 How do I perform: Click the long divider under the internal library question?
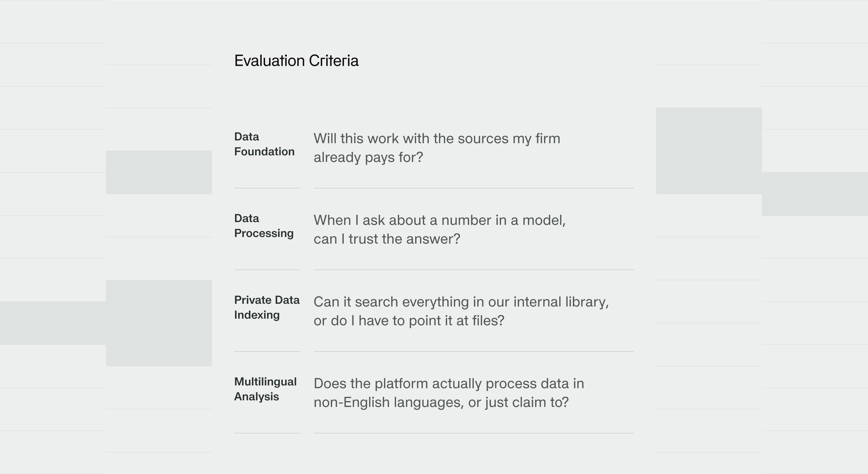click(473, 351)
